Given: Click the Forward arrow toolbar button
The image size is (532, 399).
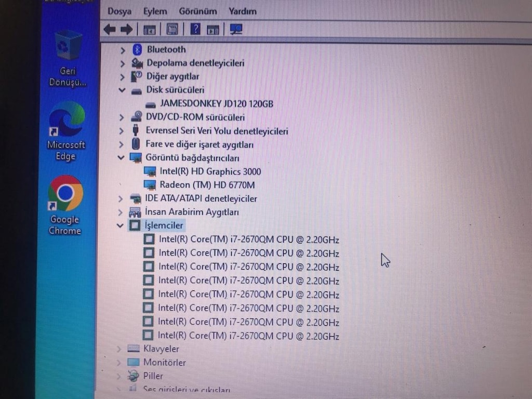Looking at the screenshot, I should pos(127,30).
